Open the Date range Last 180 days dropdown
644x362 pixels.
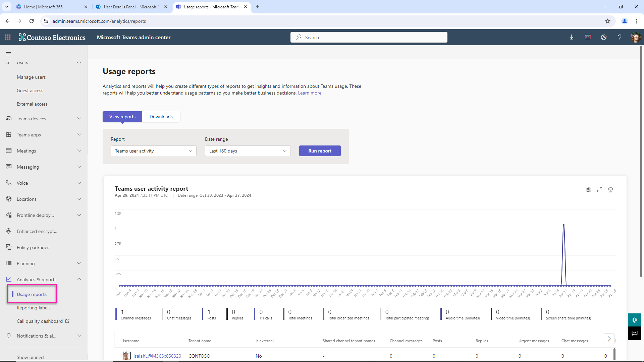coord(248,151)
